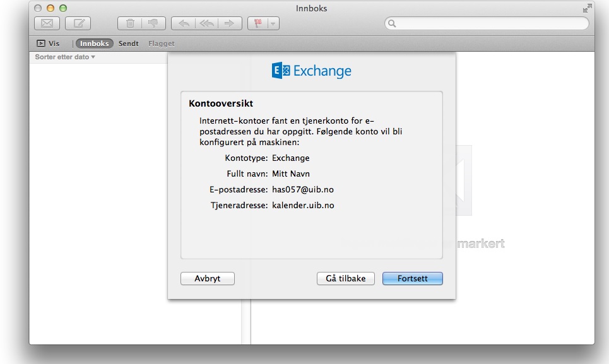This screenshot has width=609, height=364.
Task: Select the Innboks favorites tab
Action: 94,44
